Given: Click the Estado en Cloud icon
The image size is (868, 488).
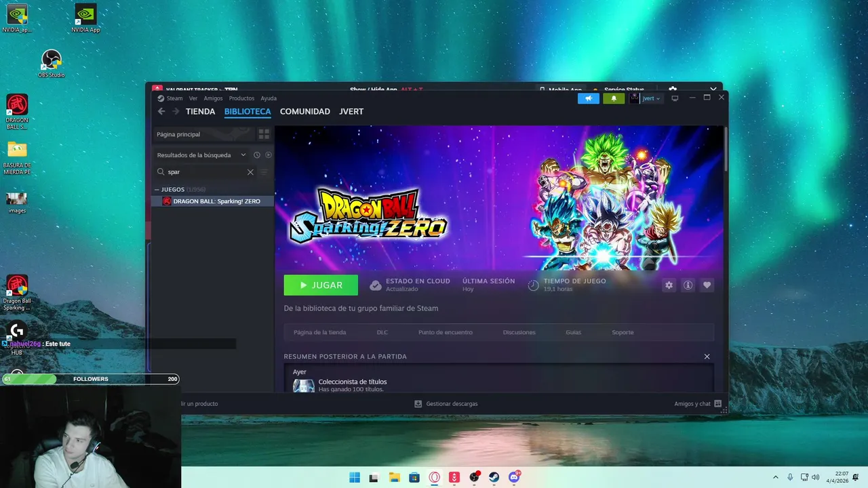Looking at the screenshot, I should coord(375,285).
